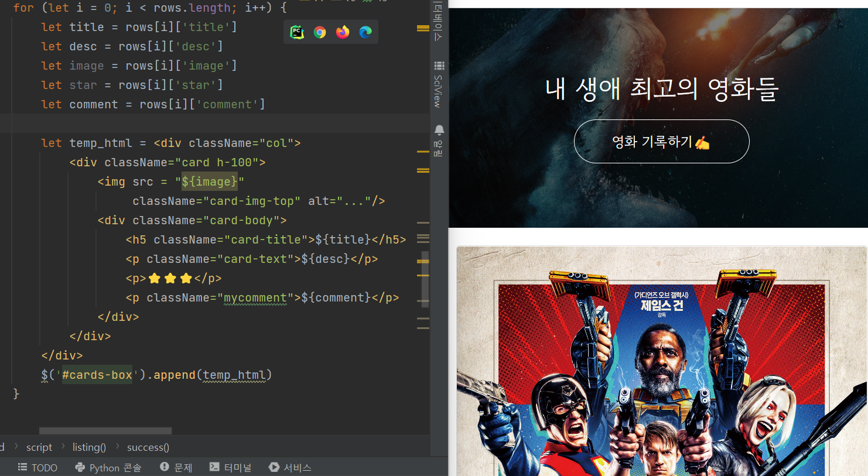
Task: Open the TODO tool window
Action: (37, 467)
